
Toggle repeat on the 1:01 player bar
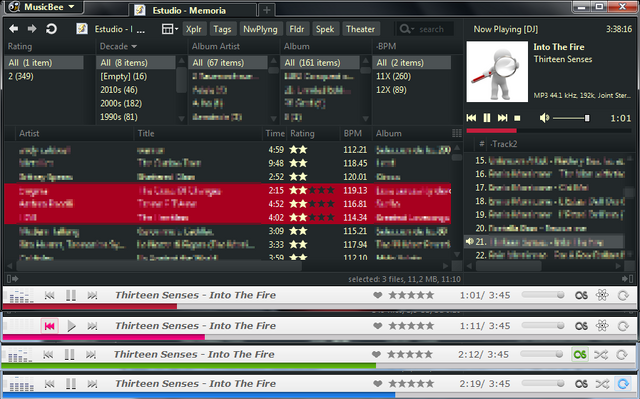pyautogui.click(x=623, y=295)
